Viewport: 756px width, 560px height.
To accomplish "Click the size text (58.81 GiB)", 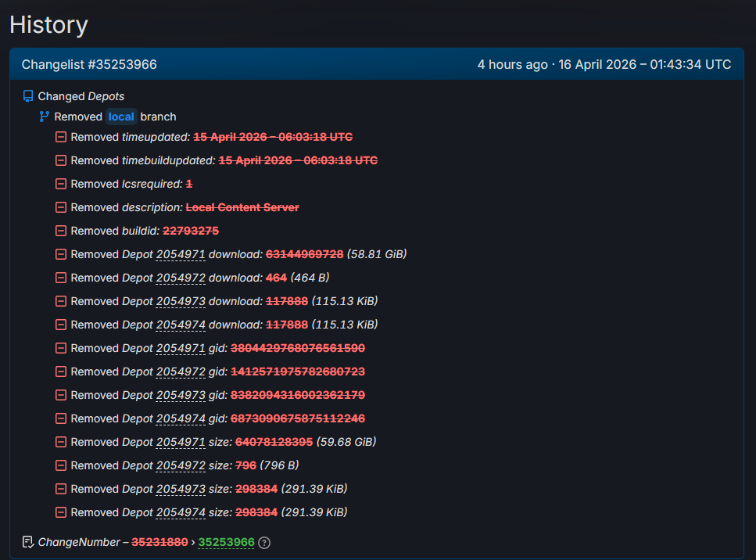I will coord(377,254).
